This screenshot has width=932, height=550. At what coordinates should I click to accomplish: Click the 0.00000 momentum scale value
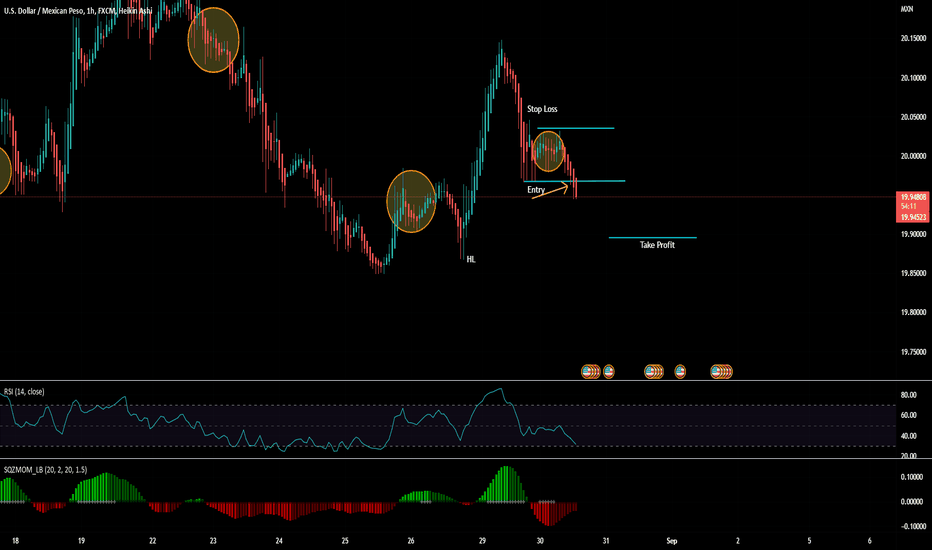point(912,502)
